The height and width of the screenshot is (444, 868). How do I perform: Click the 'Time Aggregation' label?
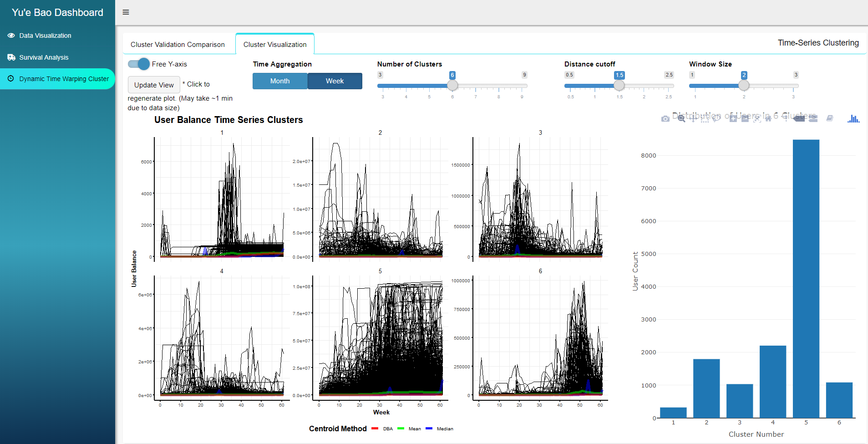point(282,64)
